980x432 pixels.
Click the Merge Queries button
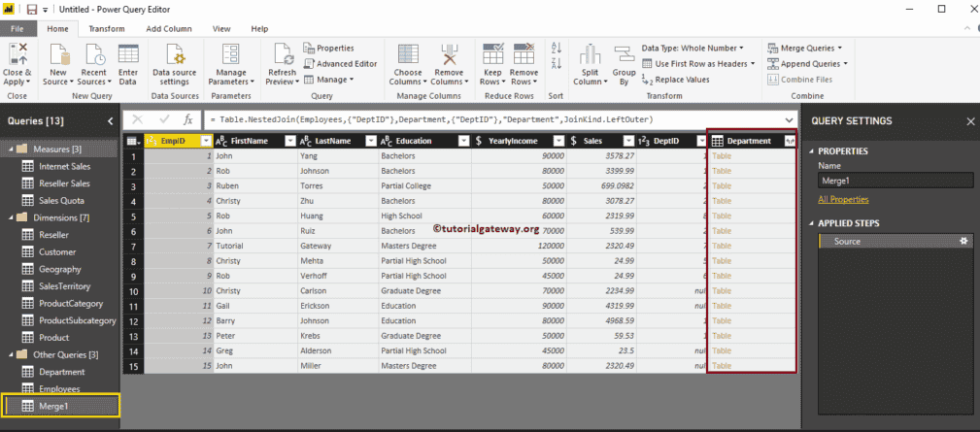click(803, 49)
